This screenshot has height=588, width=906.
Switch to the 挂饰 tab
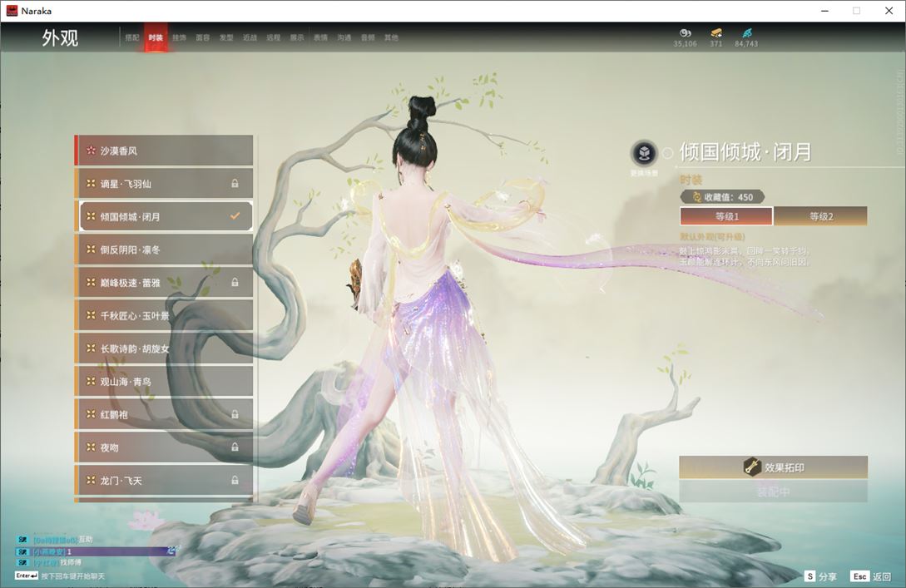[x=179, y=37]
